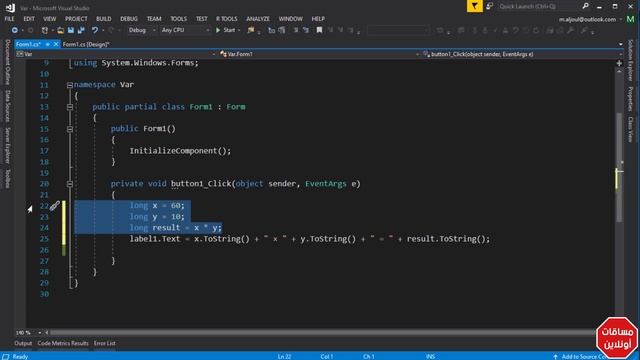Toggle a bookmark using the bookmark icon
Image resolution: width=640 pixels, height=360 pixels.
tap(319, 30)
